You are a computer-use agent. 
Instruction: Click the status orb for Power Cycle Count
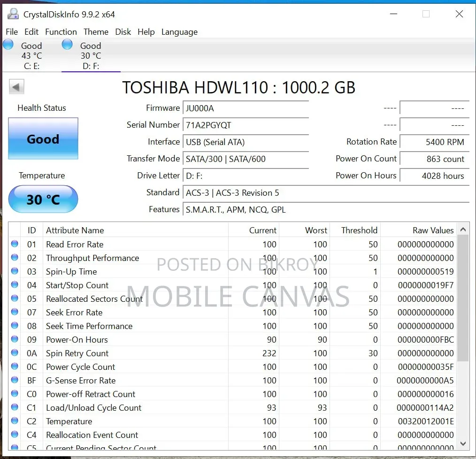[15, 366]
